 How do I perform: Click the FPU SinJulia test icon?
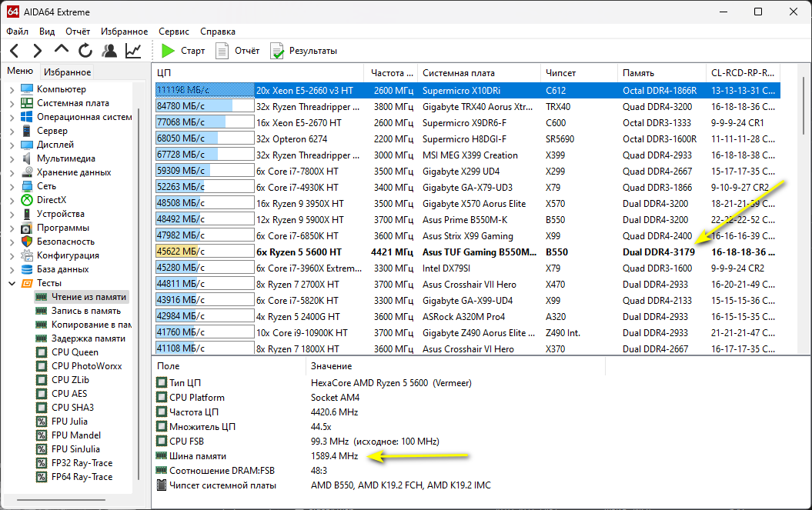pyautogui.click(x=42, y=449)
